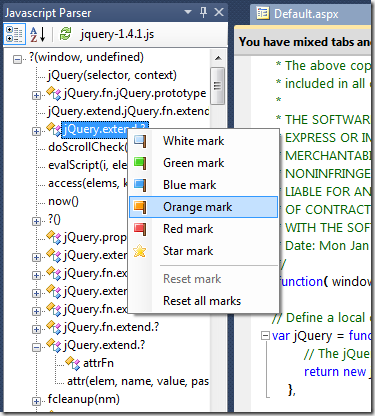Switch to the Default.aspx tab
This screenshot has width=375, height=416.
pyautogui.click(x=306, y=14)
